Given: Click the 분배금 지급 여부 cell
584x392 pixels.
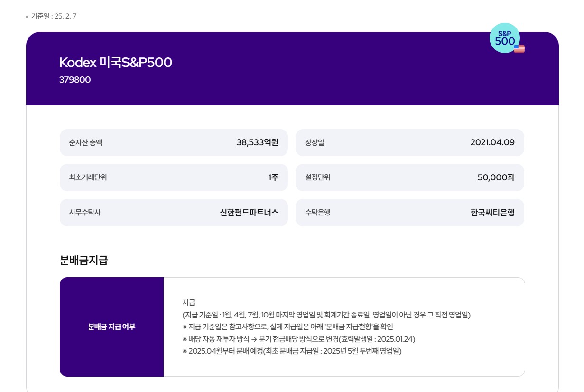Looking at the screenshot, I should pos(111,327).
